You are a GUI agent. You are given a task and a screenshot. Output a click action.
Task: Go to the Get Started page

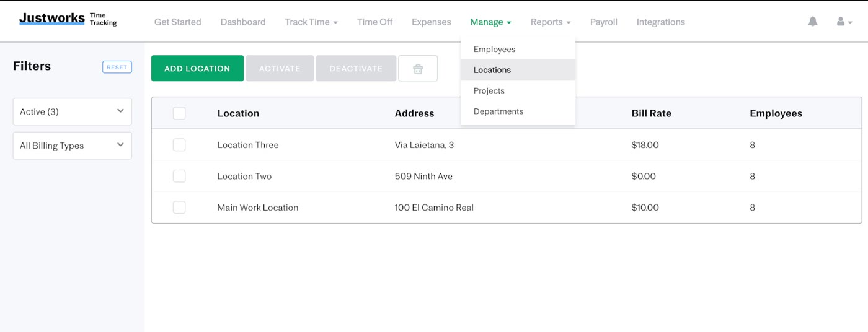[x=178, y=22]
